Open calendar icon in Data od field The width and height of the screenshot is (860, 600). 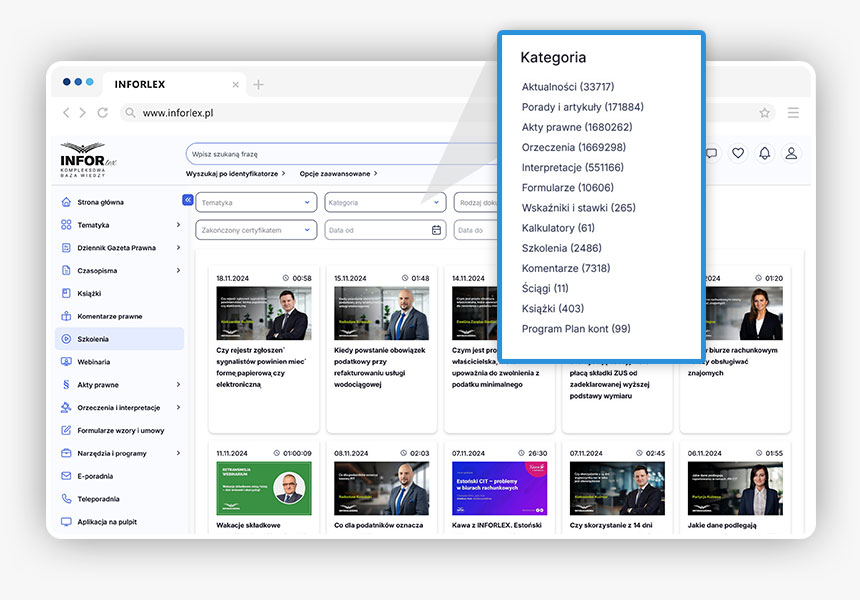(x=436, y=230)
